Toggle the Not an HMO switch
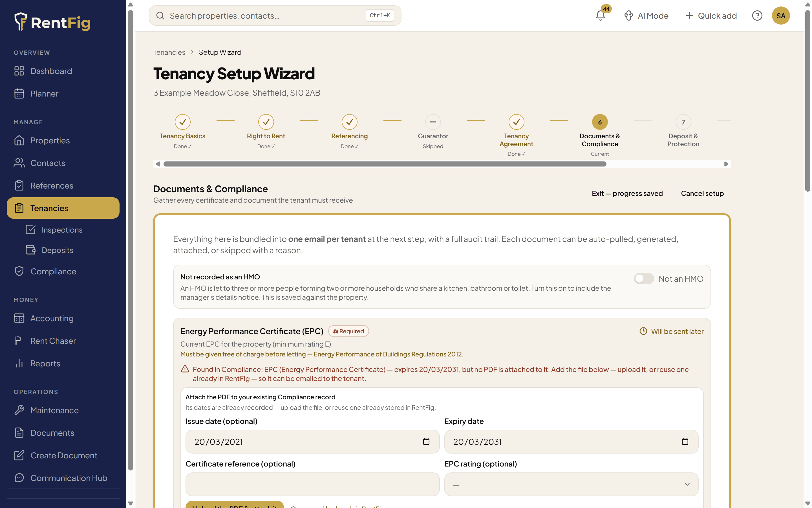812x508 pixels. (x=644, y=279)
